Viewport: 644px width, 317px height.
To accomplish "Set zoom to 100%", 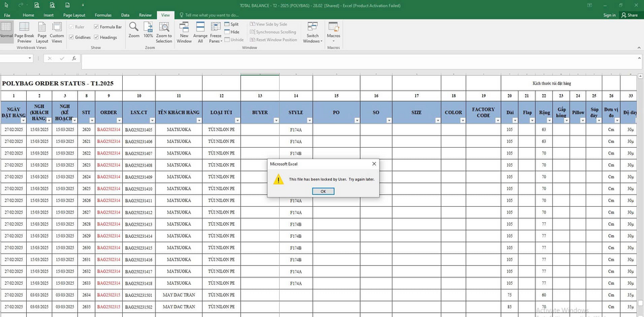I will [x=148, y=30].
